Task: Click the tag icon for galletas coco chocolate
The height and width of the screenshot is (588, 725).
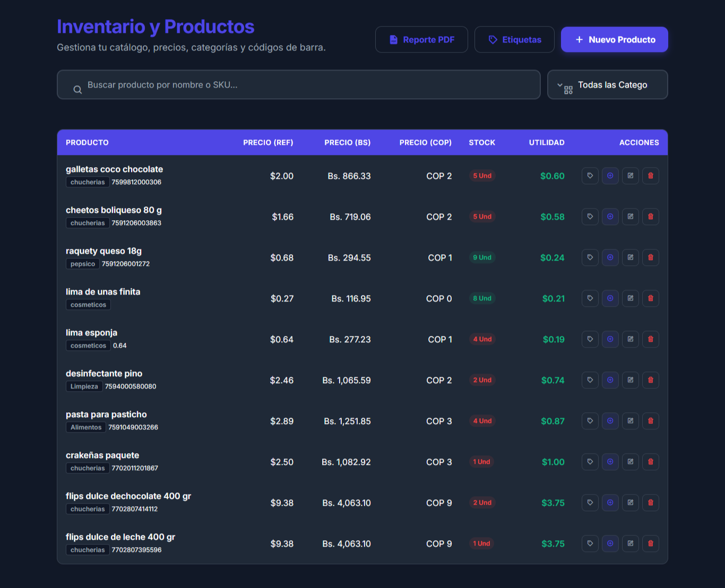Action: (x=590, y=176)
